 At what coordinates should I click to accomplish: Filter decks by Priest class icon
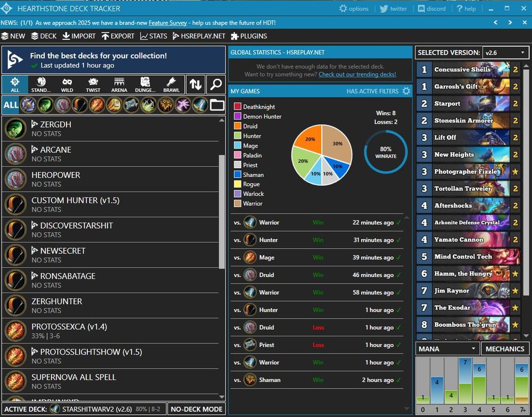pyautogui.click(x=131, y=105)
